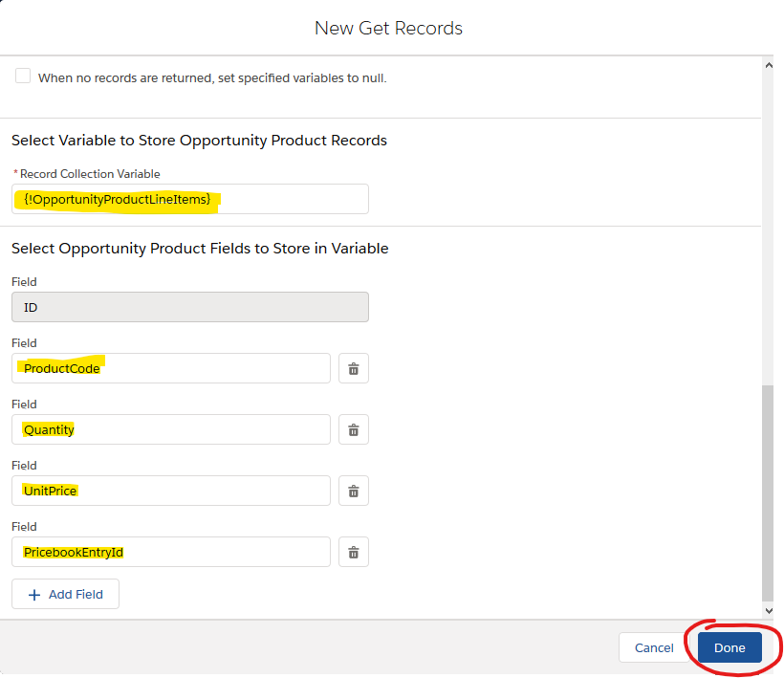Click the vertical scrollbar thumb

pyautogui.click(x=768, y=493)
